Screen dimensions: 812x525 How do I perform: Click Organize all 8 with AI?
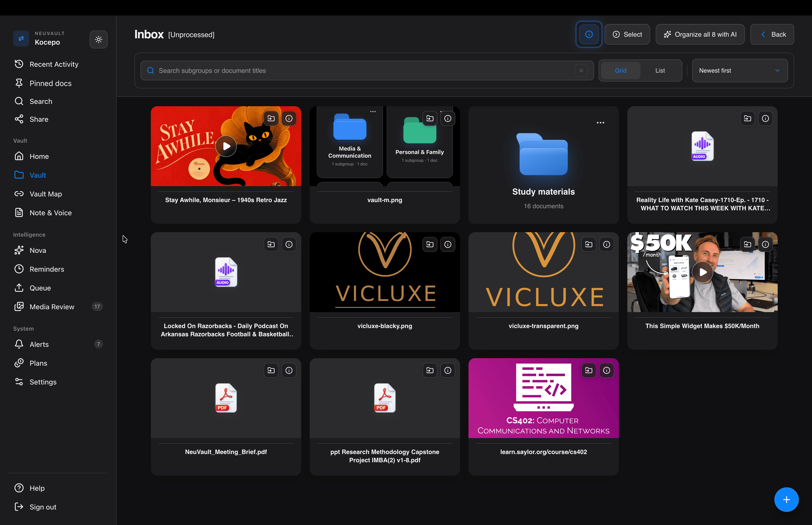coord(700,35)
